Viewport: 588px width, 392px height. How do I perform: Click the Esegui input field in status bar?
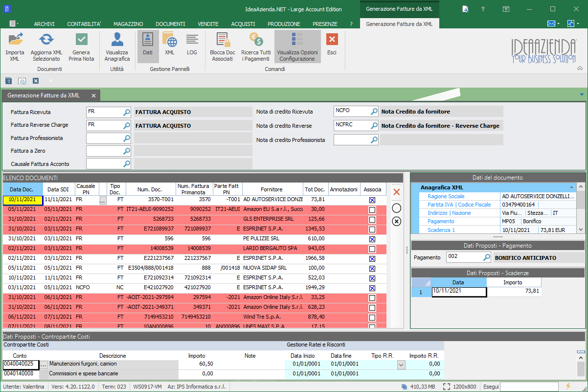(x=529, y=387)
